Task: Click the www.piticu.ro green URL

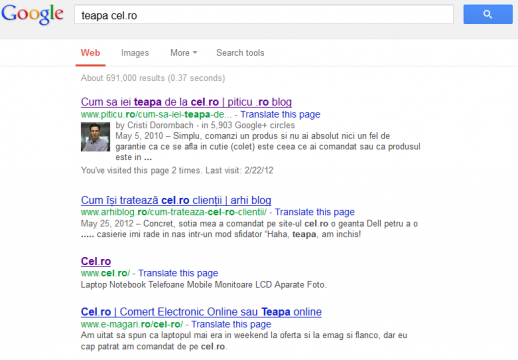Action: click(x=156, y=115)
